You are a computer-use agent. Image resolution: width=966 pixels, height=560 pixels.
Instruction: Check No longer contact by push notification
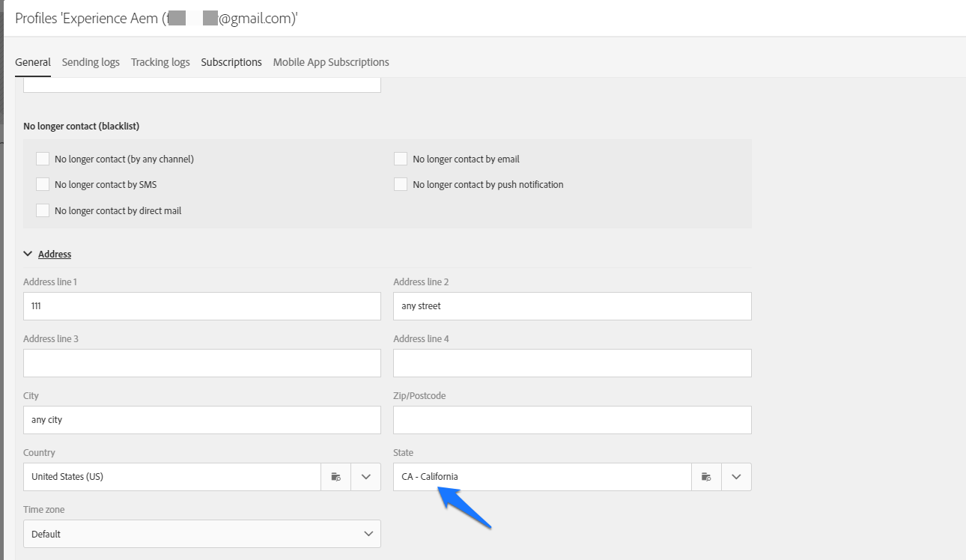pos(400,183)
